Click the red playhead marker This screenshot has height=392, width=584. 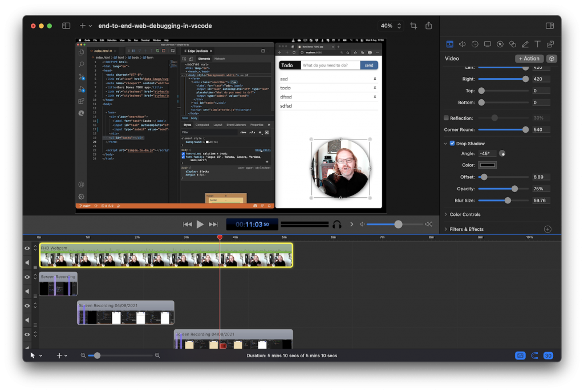[x=220, y=237]
